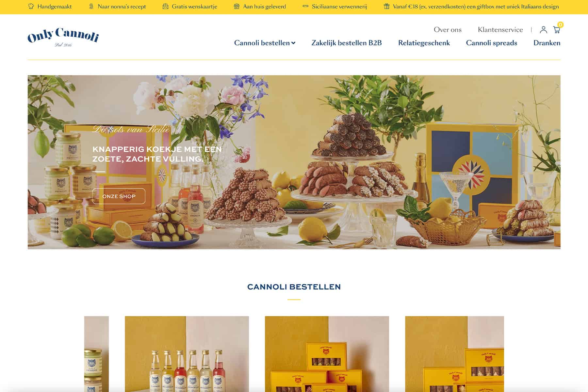Open the Klantenservice link

pyautogui.click(x=500, y=30)
